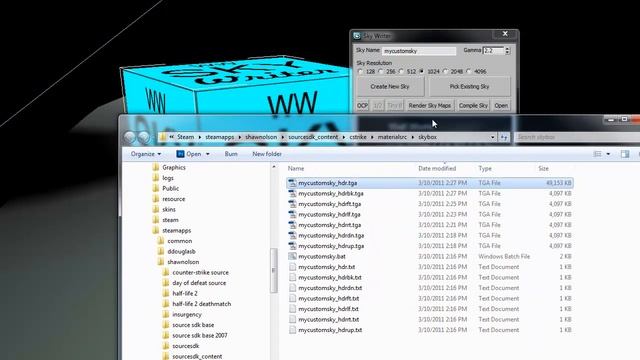
Task: Select the resource folder in tree
Action: [x=173, y=199]
